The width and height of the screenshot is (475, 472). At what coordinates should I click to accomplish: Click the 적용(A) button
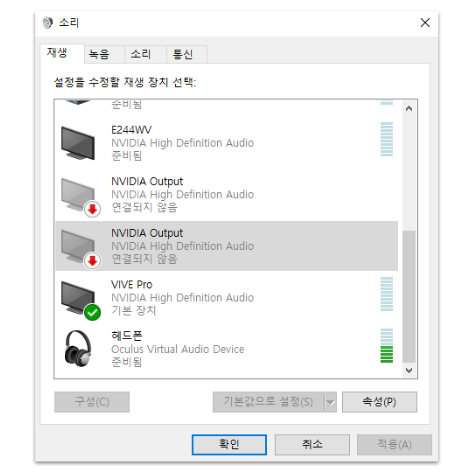pos(394,444)
